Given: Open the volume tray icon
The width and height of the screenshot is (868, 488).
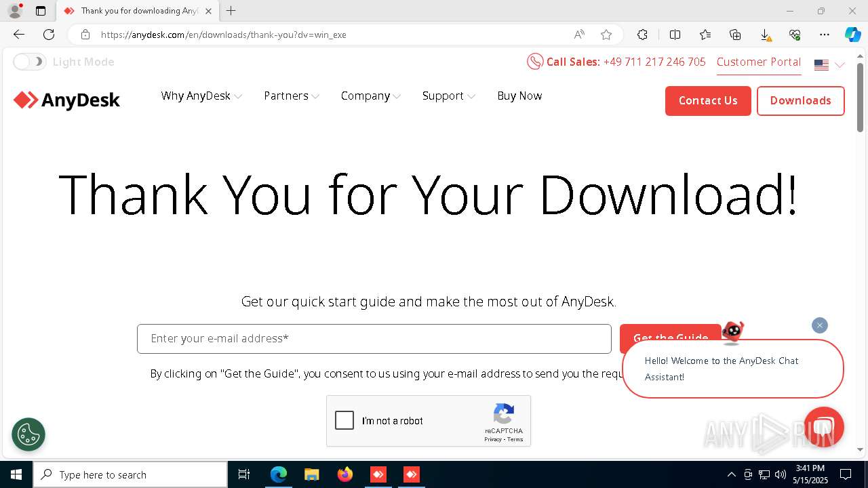Looking at the screenshot, I should (780, 474).
